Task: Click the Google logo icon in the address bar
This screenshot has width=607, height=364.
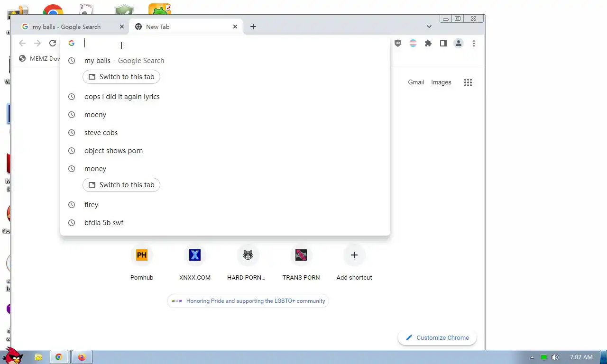Action: (72, 43)
